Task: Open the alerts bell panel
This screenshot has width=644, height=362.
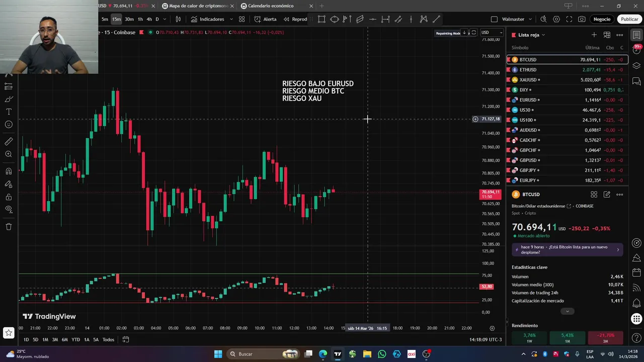Action: click(x=636, y=303)
